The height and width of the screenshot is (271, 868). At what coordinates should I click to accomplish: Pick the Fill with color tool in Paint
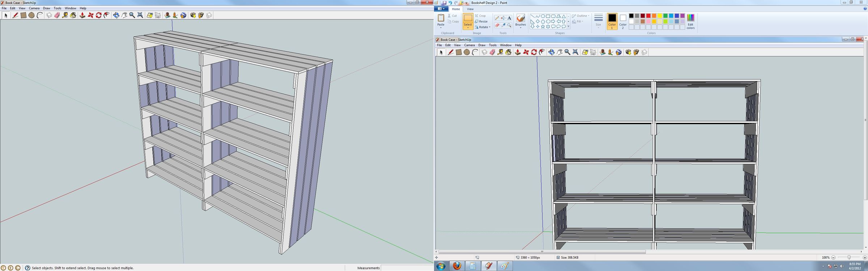[x=503, y=18]
